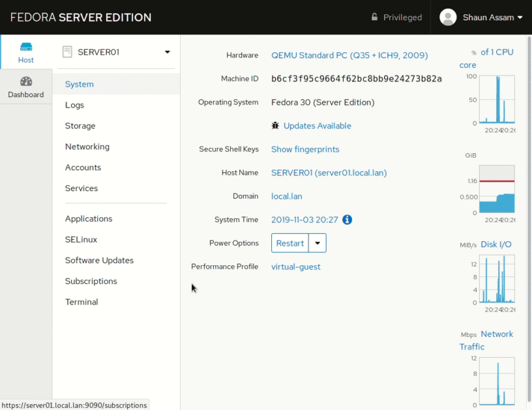Viewport: 532px width, 410px height.
Task: Click the Show fingerprints link
Action: click(x=305, y=149)
